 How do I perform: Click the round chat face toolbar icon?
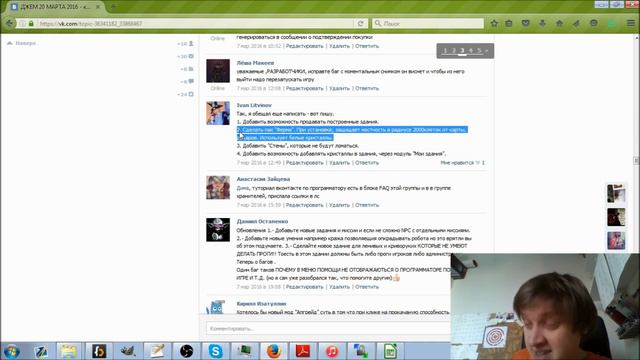(594, 23)
